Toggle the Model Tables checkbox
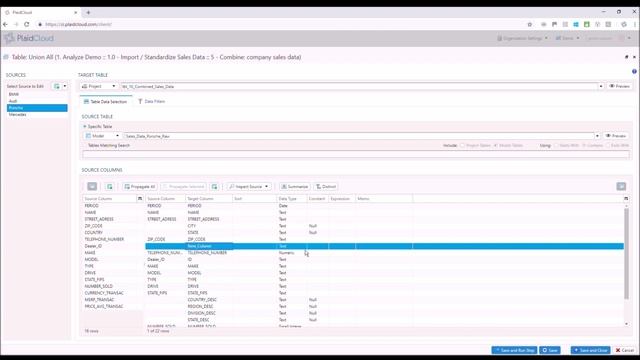The width and height of the screenshot is (640, 360). (x=496, y=145)
